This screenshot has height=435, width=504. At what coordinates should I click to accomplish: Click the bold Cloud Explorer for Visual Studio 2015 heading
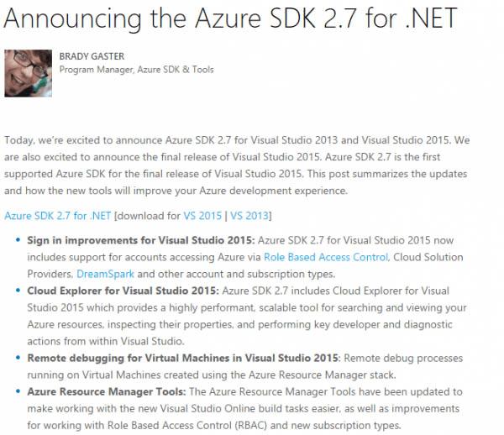123,291
